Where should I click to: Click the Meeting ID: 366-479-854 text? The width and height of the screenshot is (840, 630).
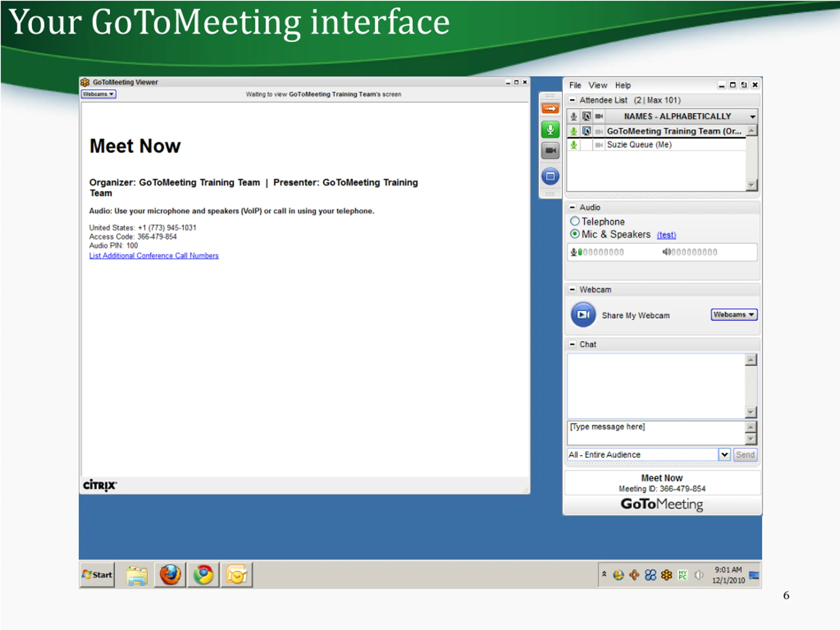point(662,489)
